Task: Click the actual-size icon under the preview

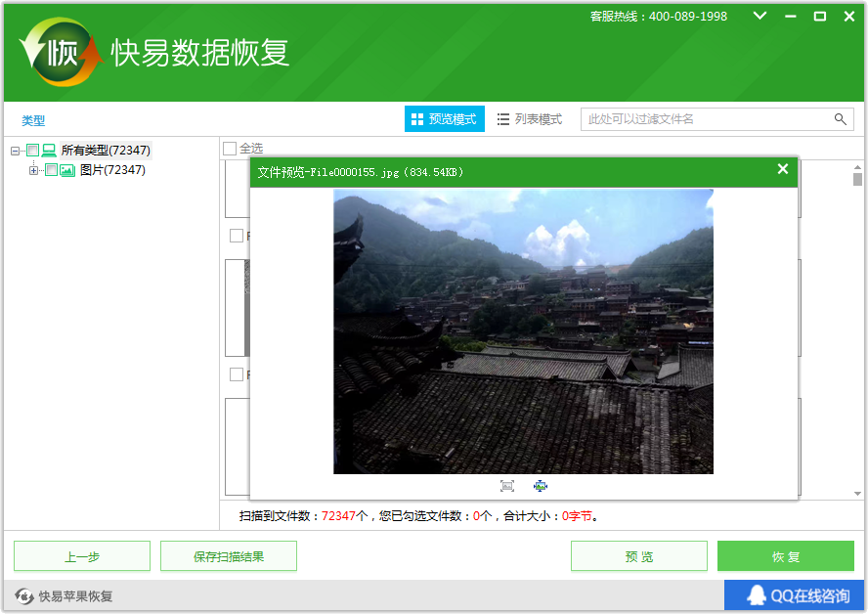Action: click(507, 486)
